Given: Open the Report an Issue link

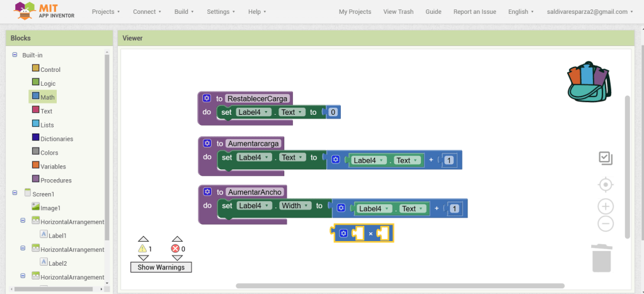Looking at the screenshot, I should coord(474,11).
